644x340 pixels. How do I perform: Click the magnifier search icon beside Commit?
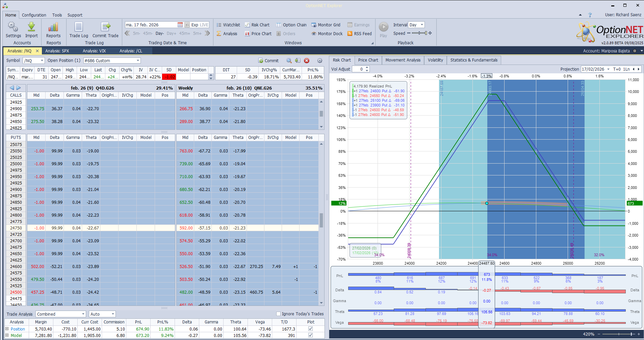pyautogui.click(x=289, y=60)
